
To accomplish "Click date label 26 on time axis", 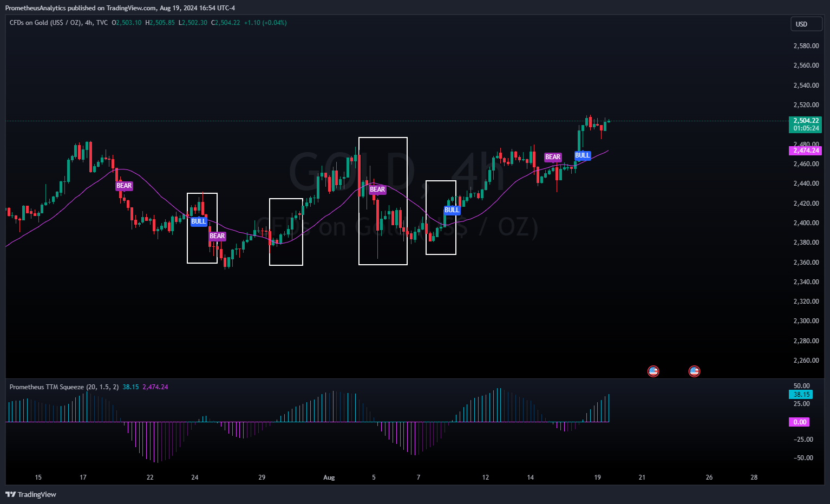I will 709,477.
